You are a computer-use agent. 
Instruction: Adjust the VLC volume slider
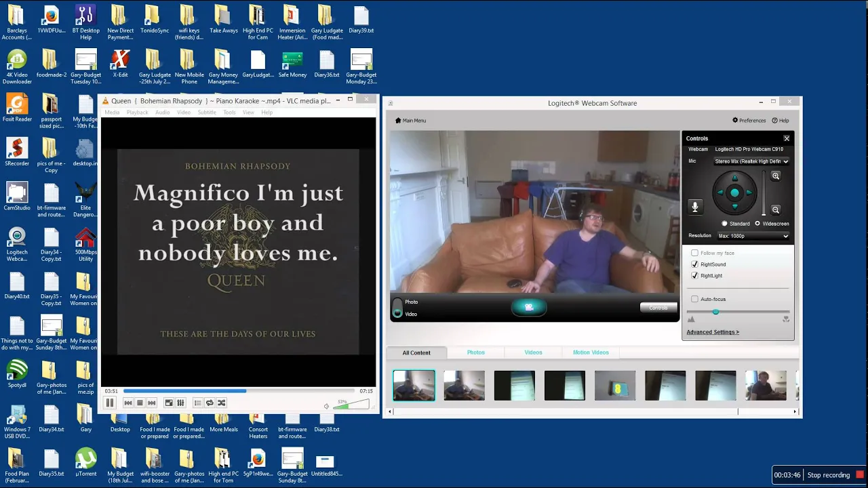click(x=351, y=404)
